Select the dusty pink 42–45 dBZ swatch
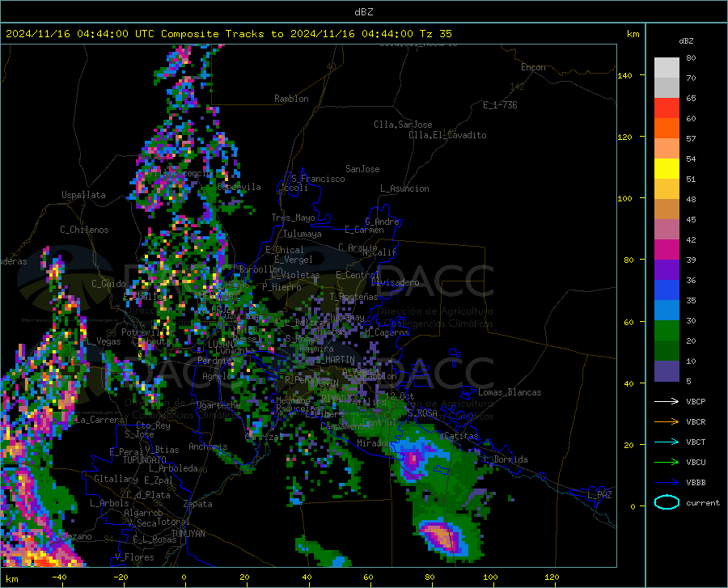Viewport: 728px width, 588px height. tap(667, 230)
